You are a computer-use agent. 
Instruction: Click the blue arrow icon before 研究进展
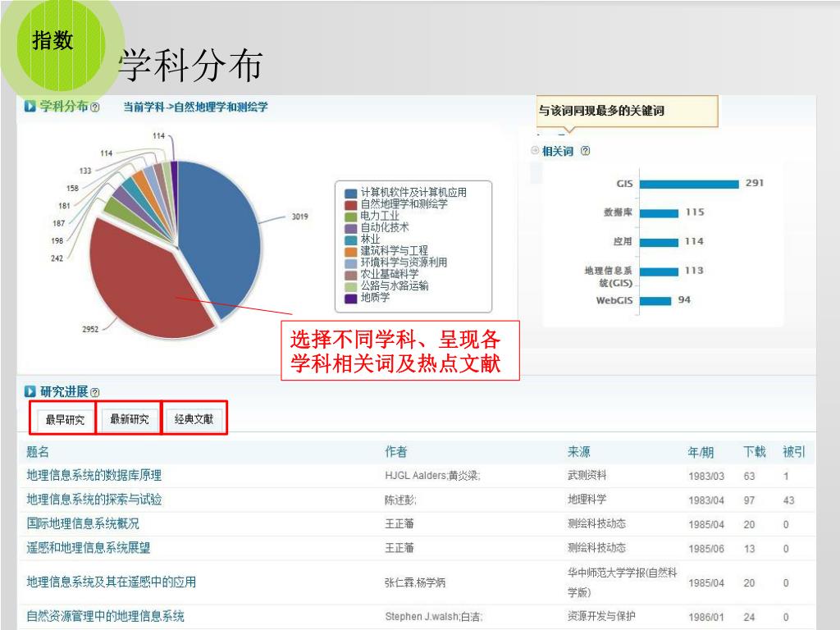[30, 391]
